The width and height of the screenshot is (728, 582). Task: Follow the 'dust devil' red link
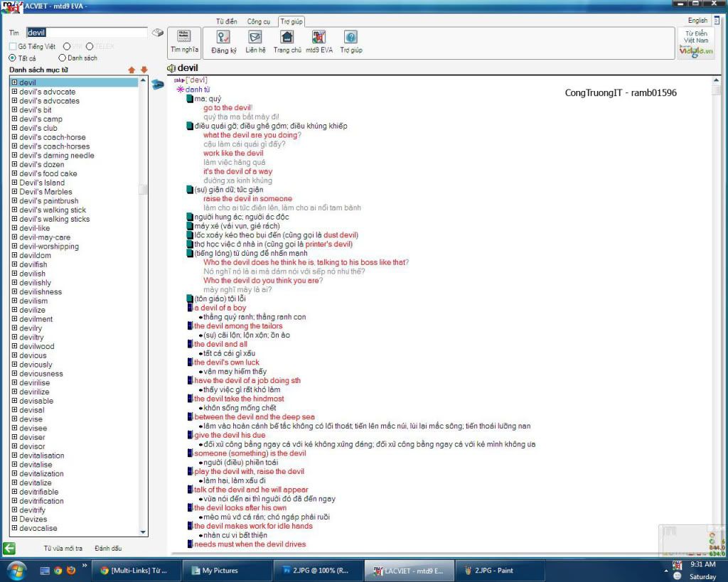pos(340,235)
